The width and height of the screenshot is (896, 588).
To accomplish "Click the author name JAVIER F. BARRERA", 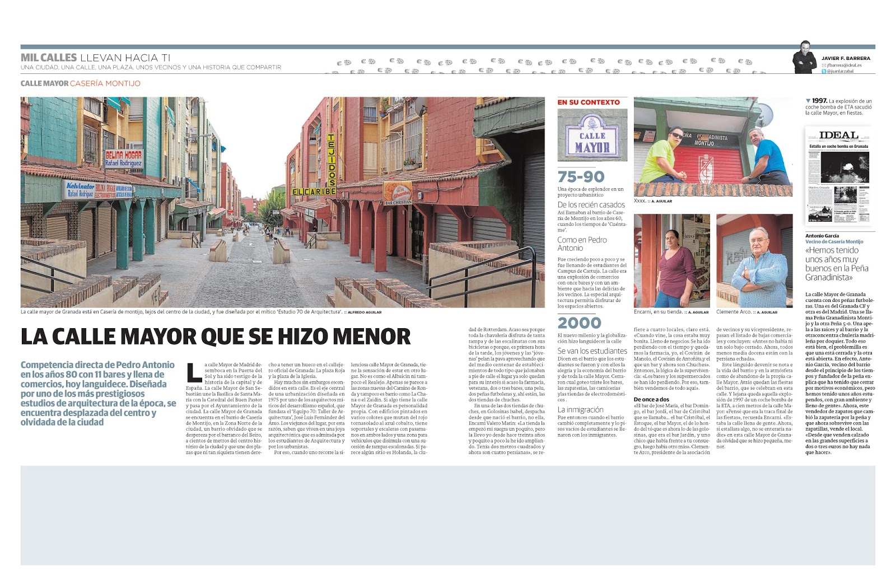I will 846,58.
